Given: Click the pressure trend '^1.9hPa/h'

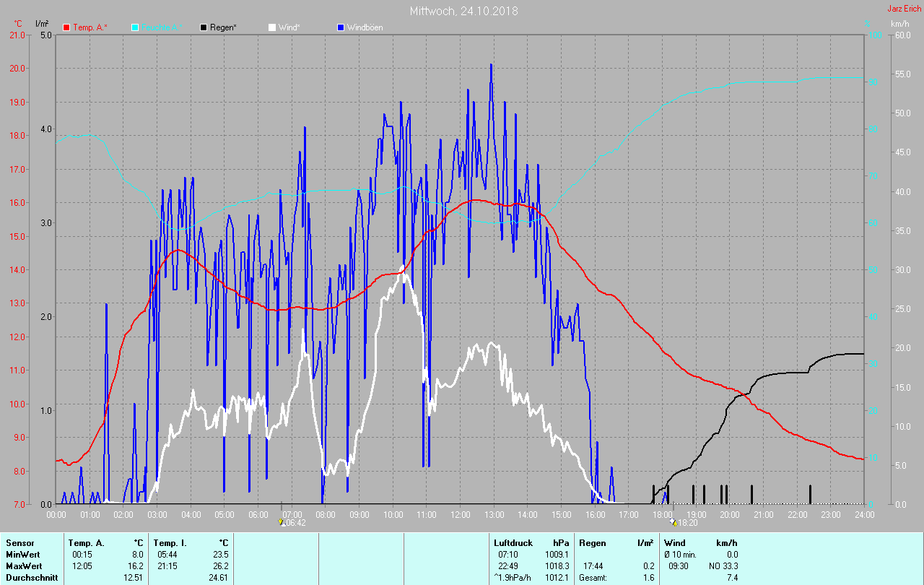Looking at the screenshot, I should click(513, 578).
